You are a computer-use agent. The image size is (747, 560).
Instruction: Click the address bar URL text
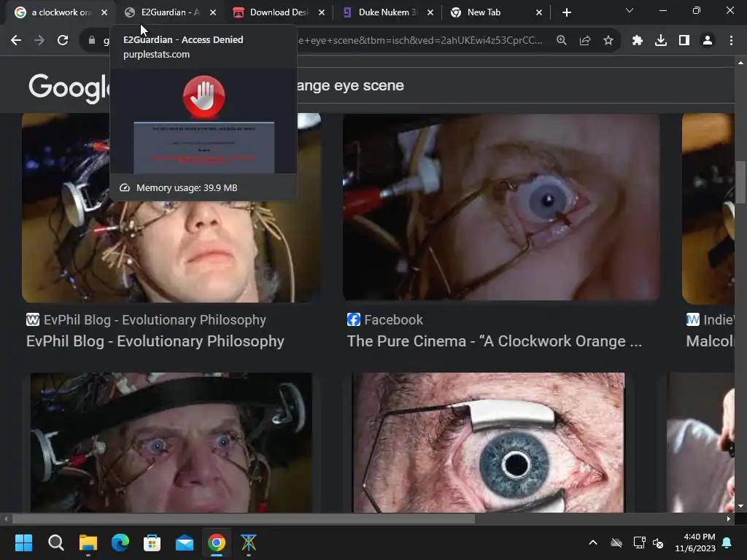[x=419, y=40]
